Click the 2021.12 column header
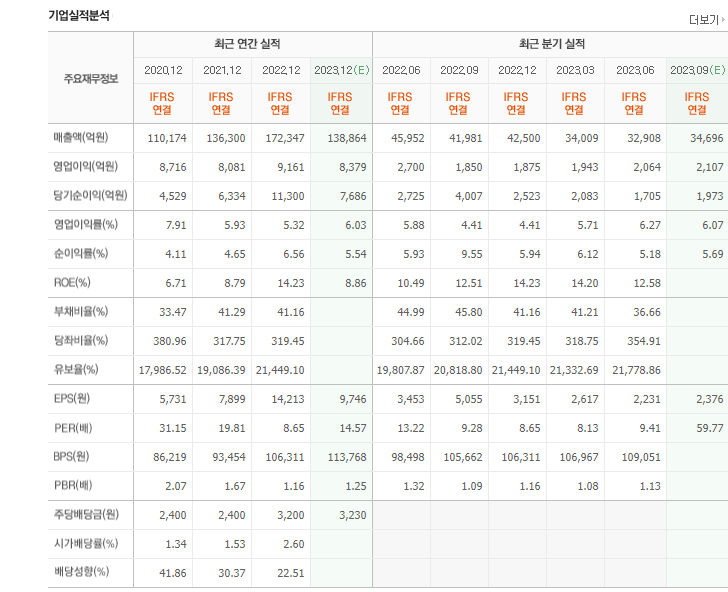This screenshot has height=592, width=728. (222, 70)
